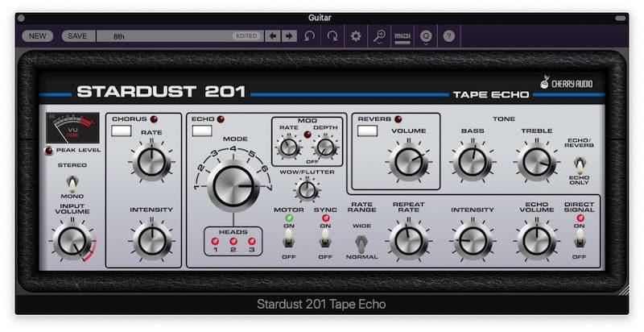Click the VU meter display
Screen dimensions: 644x332
coord(72,128)
